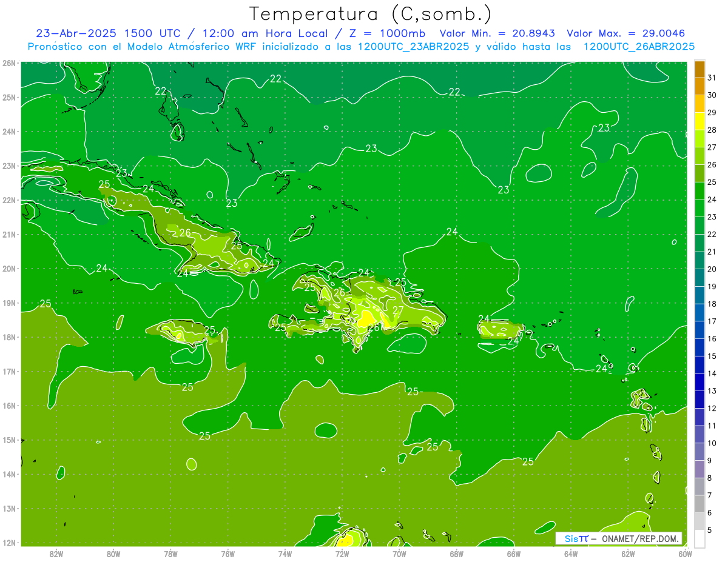This screenshot has width=728, height=562.
Task: Click the '72W' longitude axis label
Action: click(342, 553)
